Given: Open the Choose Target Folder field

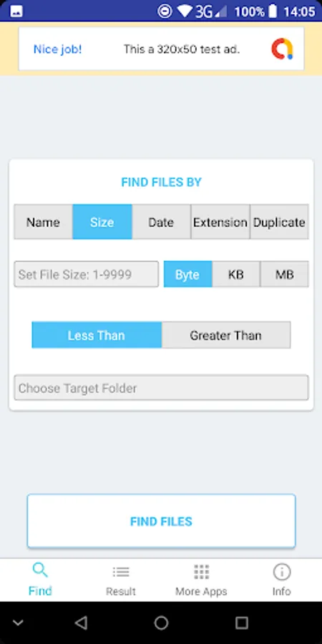Looking at the screenshot, I should coord(161,388).
